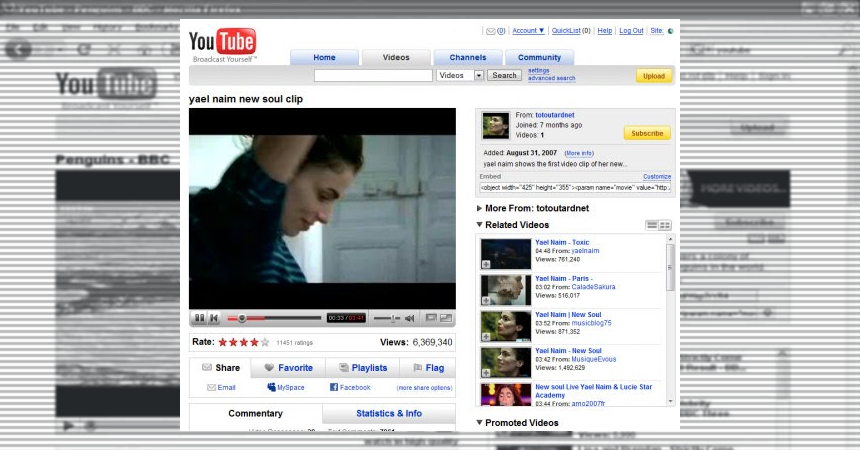Toggle full screen video mode

pos(446,318)
